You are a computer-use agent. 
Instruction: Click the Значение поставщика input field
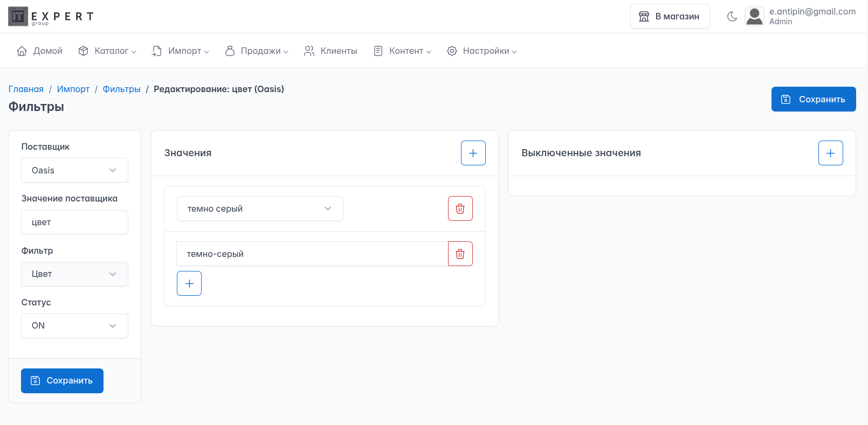74,222
